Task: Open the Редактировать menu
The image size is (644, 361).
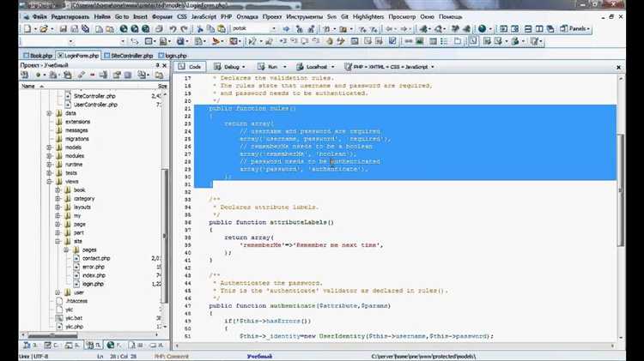Action: 70,17
